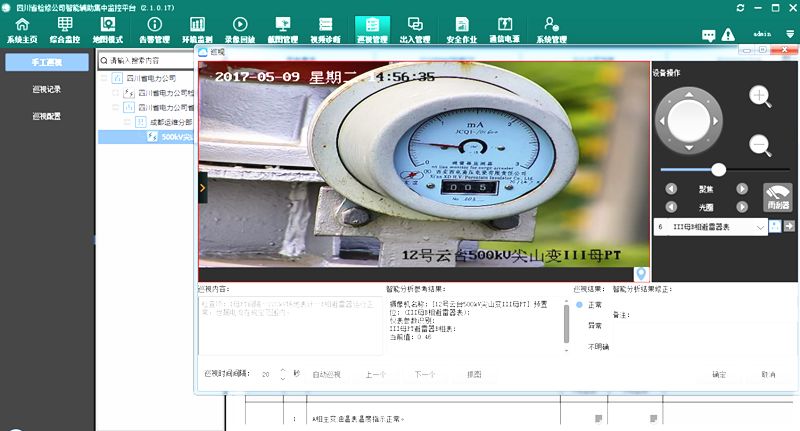800x431 pixels.
Task: Click the 抓图 snapshot button
Action: tap(473, 374)
